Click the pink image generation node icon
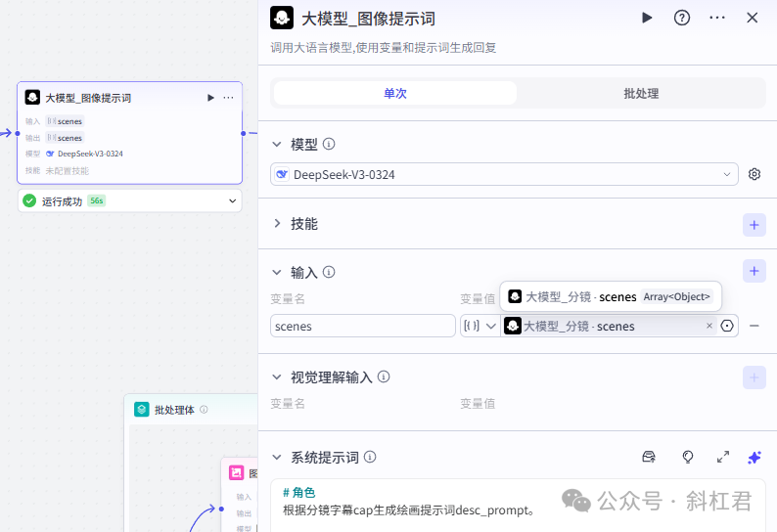Viewport: 777px width, 532px height. (237, 472)
